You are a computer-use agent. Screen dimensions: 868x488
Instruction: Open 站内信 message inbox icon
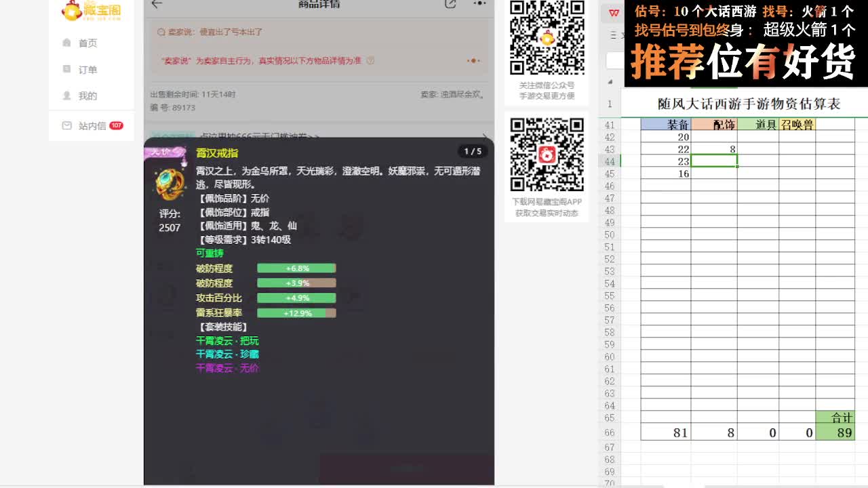point(68,125)
